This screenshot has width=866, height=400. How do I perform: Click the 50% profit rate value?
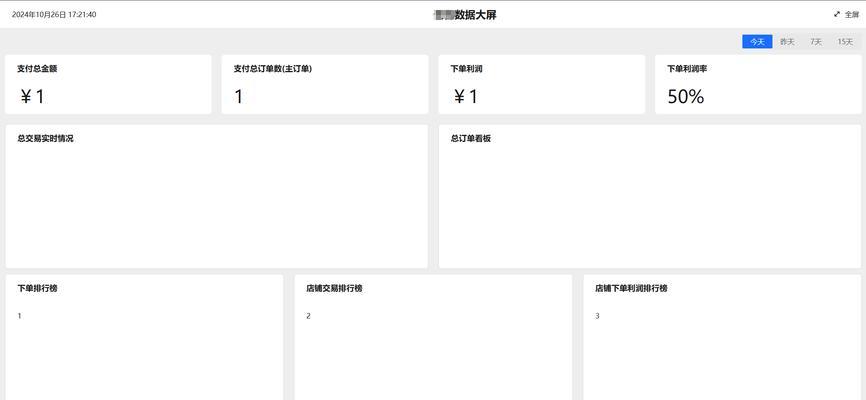[x=686, y=97]
